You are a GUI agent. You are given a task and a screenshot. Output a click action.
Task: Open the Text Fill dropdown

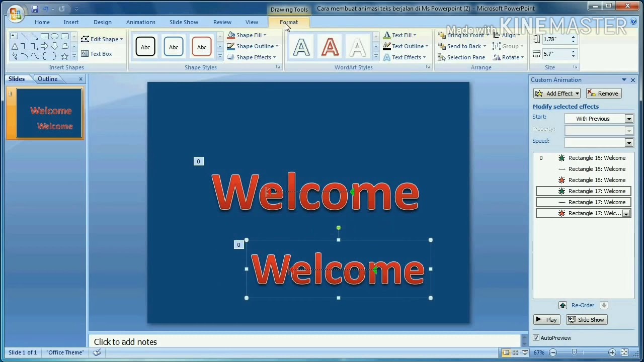[399, 35]
